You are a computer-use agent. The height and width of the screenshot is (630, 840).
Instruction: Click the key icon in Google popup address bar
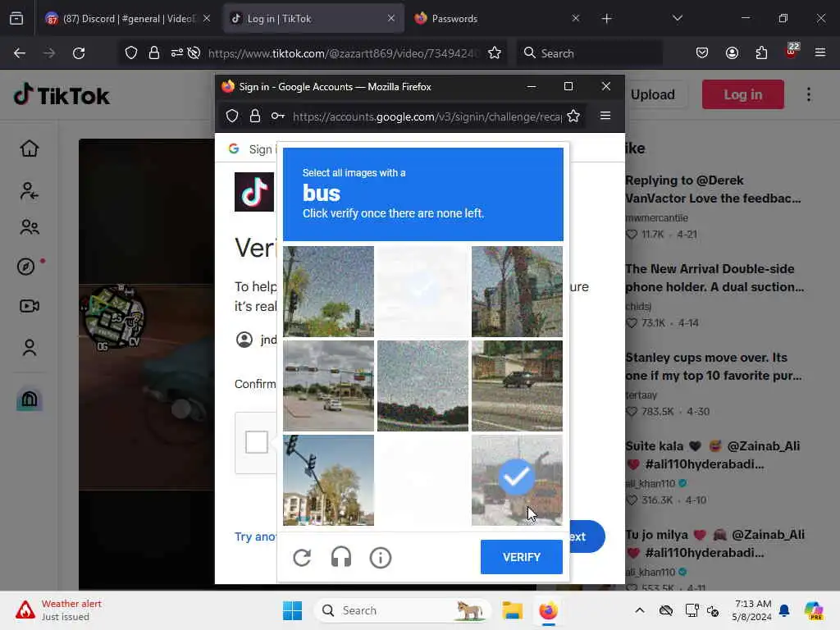pyautogui.click(x=277, y=116)
